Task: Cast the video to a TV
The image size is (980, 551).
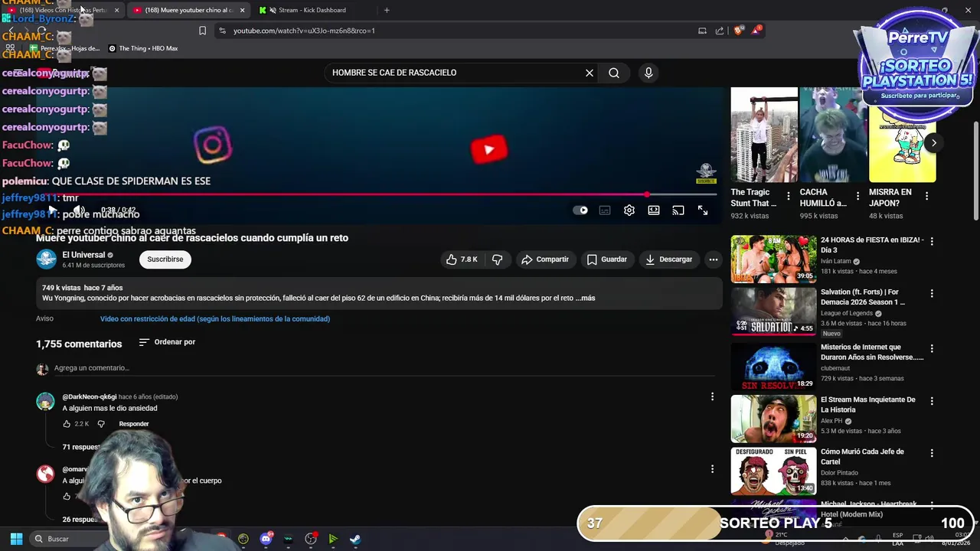Action: tap(678, 210)
